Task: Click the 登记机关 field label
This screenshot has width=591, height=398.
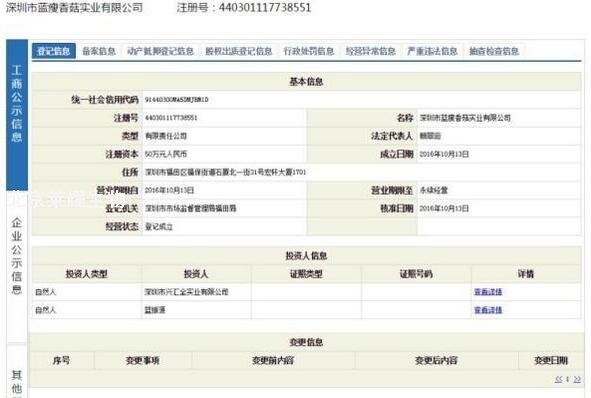Action: click(x=122, y=208)
